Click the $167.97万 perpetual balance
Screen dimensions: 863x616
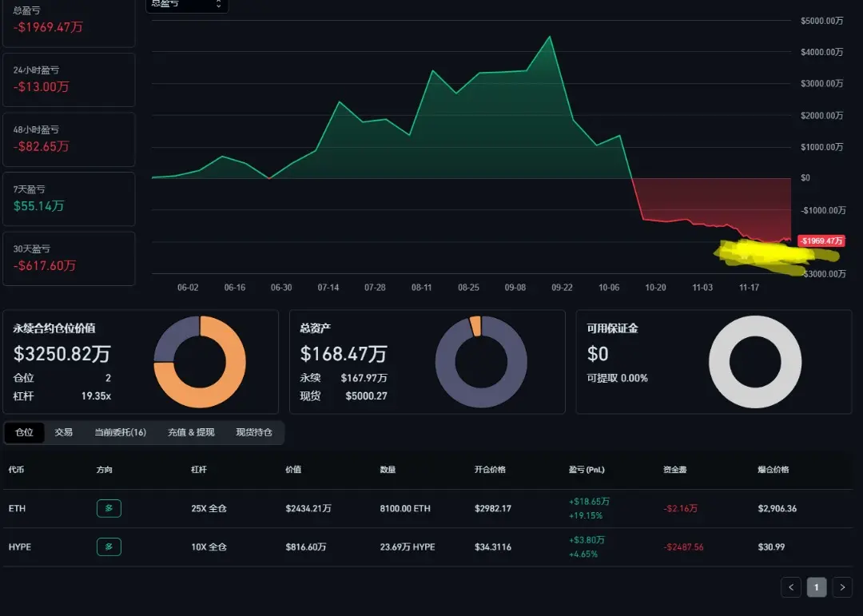coord(364,378)
